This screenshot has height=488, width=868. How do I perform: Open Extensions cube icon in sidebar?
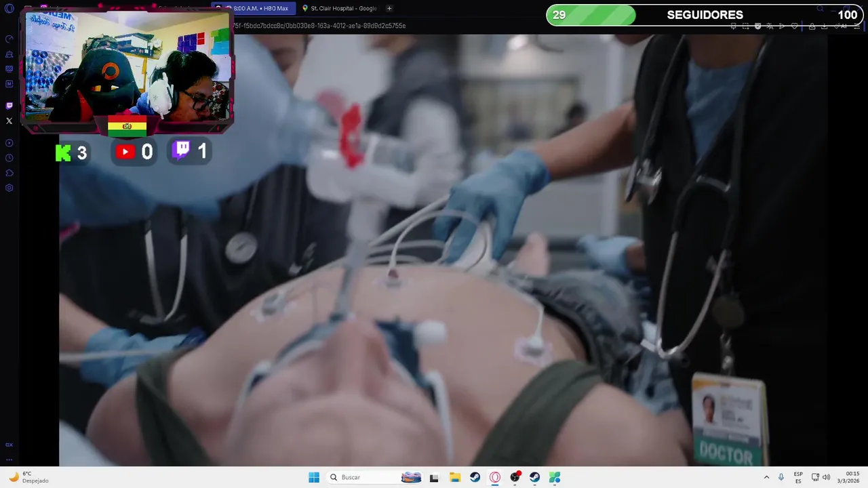[x=9, y=173]
